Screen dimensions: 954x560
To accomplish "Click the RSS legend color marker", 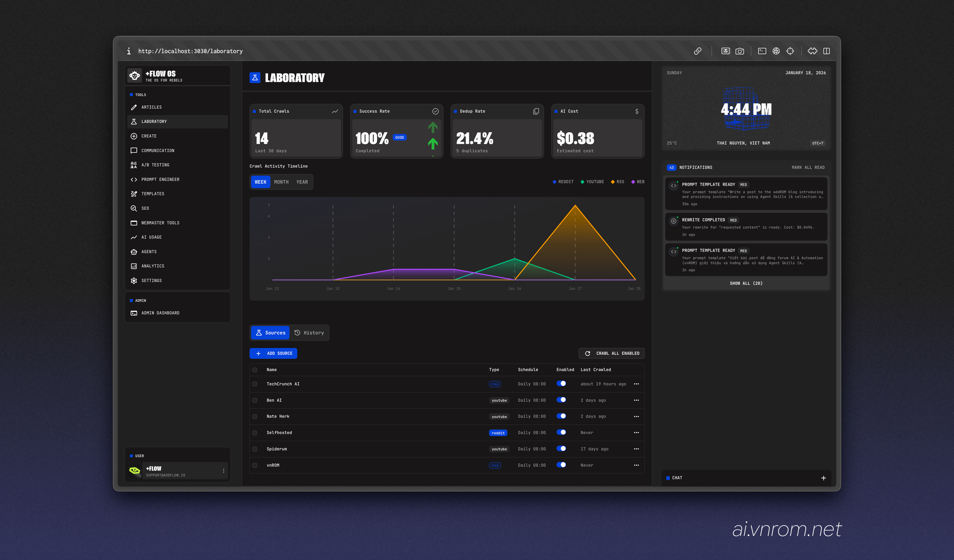I will point(613,182).
